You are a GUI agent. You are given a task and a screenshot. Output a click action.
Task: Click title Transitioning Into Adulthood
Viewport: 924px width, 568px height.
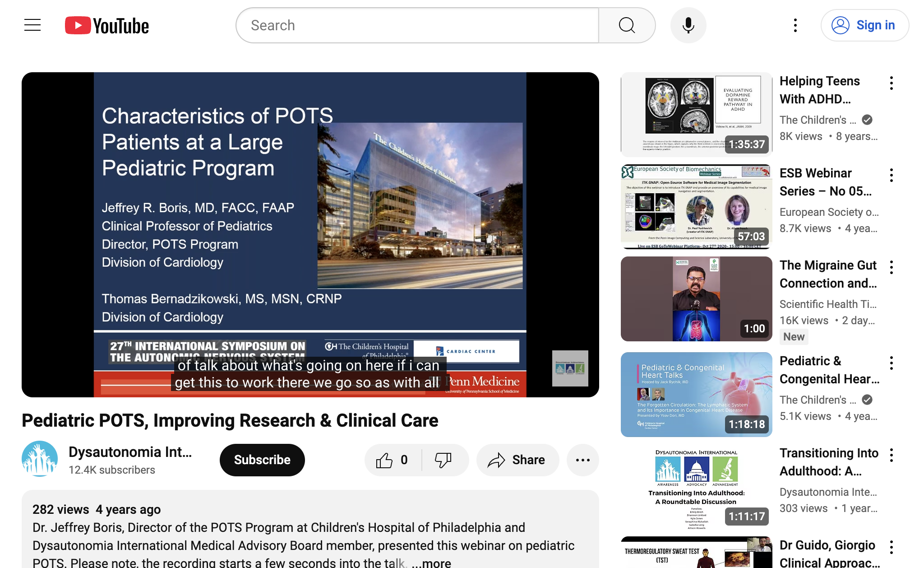tap(829, 462)
